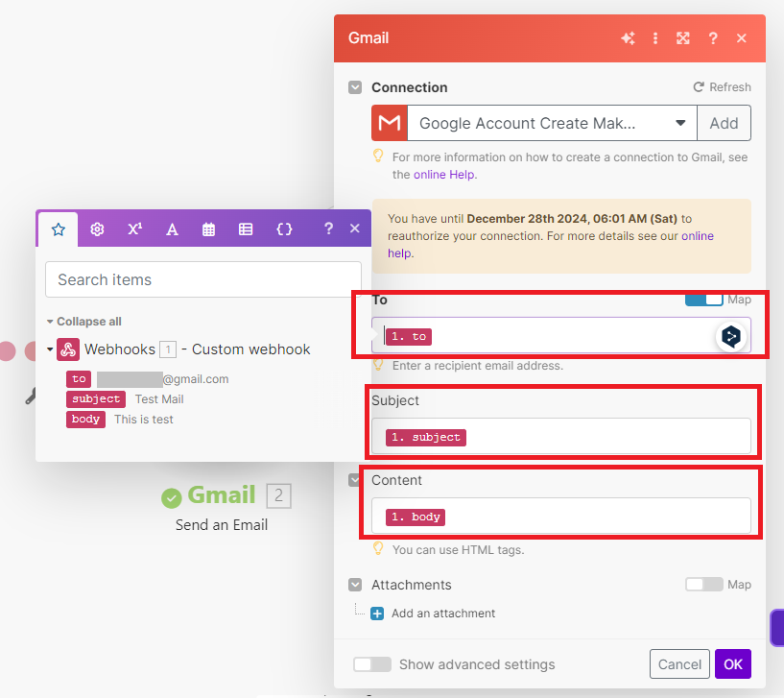
Task: Open the Google Account connection dropdown
Action: click(552, 123)
